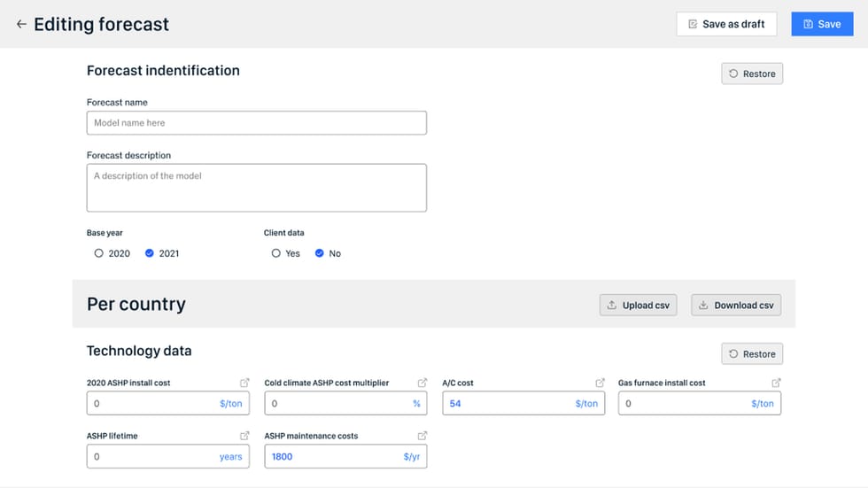This screenshot has height=488, width=868.
Task: Click the blue Save button
Action: pos(822,24)
